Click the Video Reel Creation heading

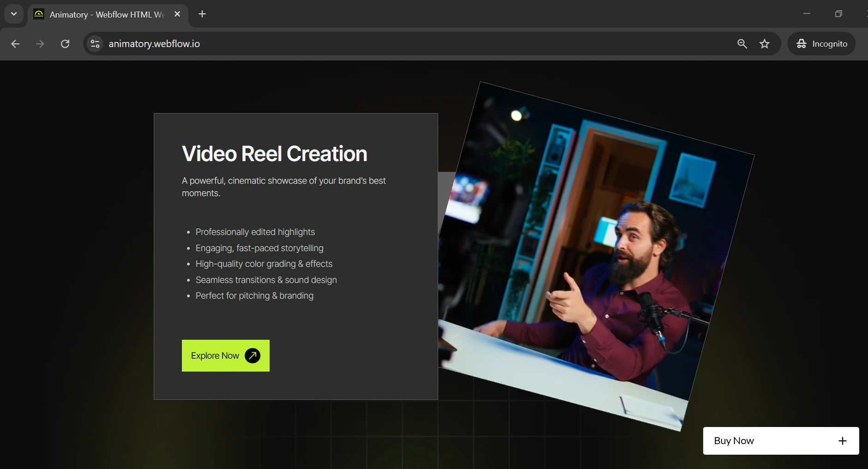pyautogui.click(x=274, y=154)
